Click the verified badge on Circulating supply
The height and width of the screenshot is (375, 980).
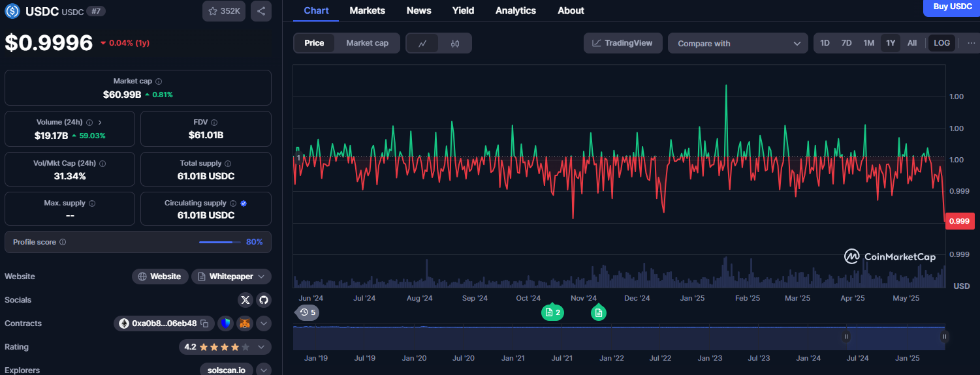pos(244,203)
